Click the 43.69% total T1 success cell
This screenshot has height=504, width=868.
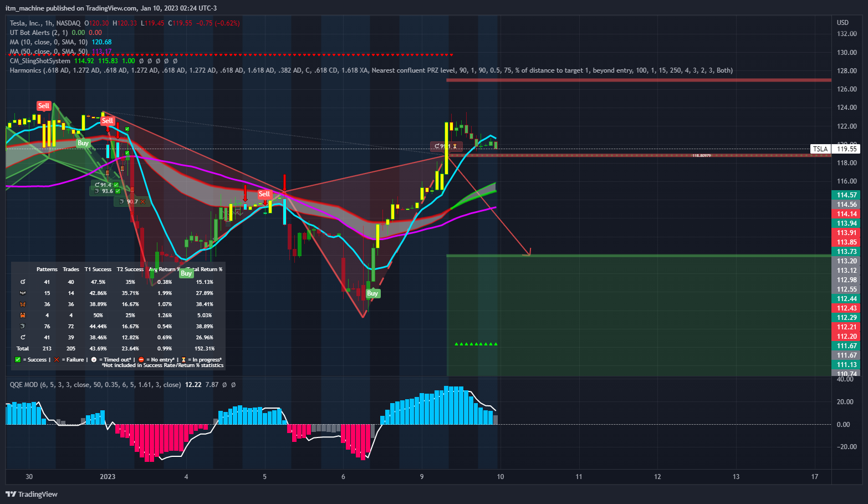click(x=98, y=348)
